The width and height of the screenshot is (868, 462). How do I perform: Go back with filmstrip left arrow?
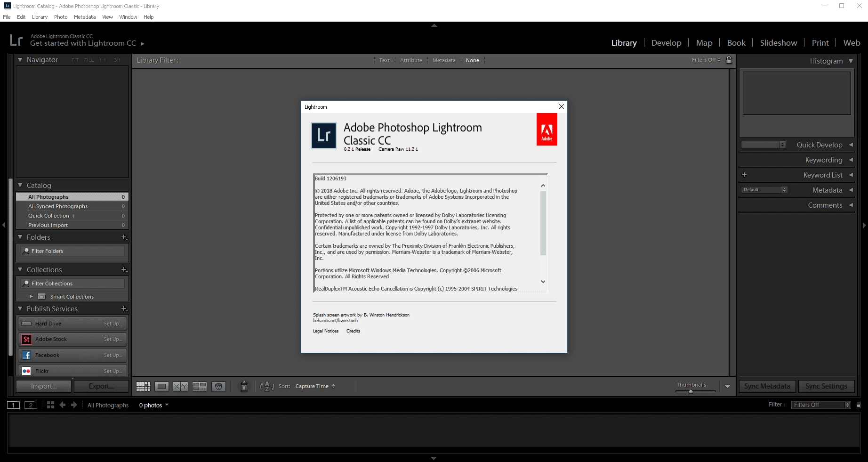point(62,405)
